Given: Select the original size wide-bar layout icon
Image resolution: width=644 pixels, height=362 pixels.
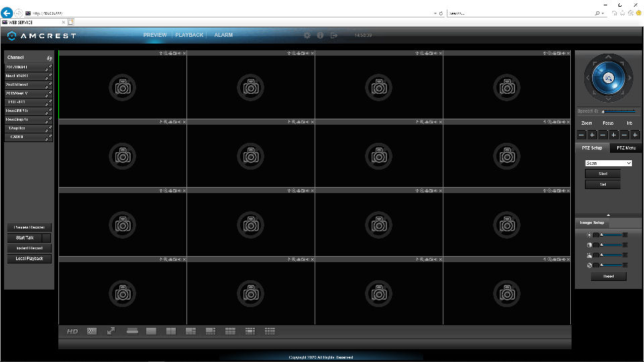Looking at the screenshot, I should point(132,331).
